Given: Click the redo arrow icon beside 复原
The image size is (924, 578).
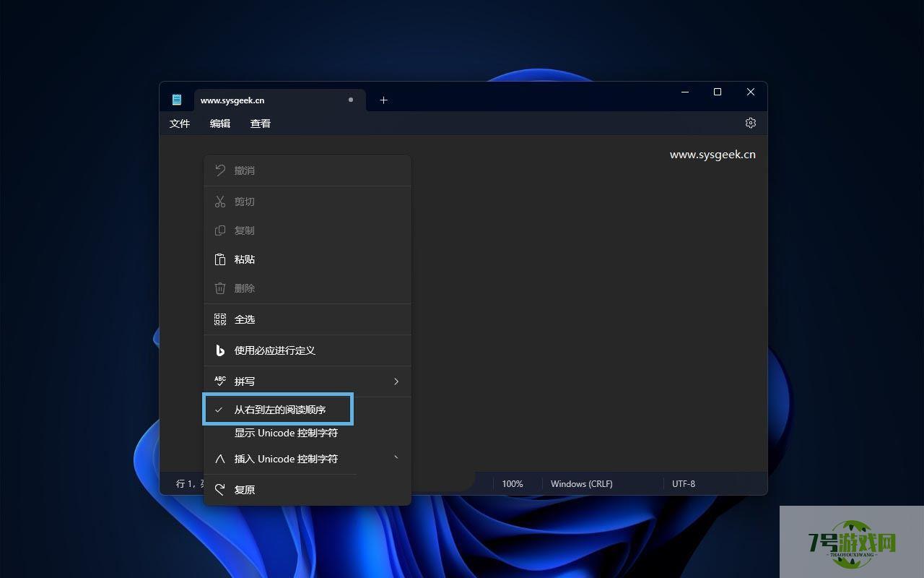Looking at the screenshot, I should click(x=220, y=489).
